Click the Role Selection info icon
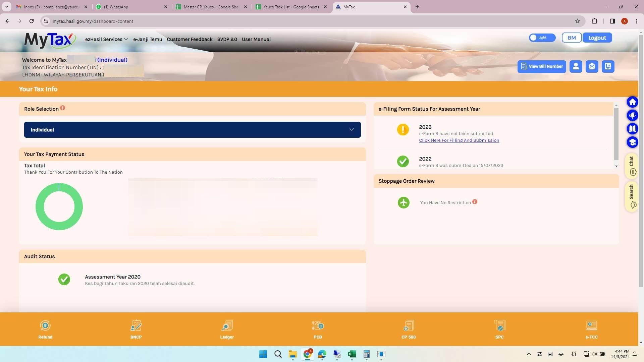 point(63,108)
